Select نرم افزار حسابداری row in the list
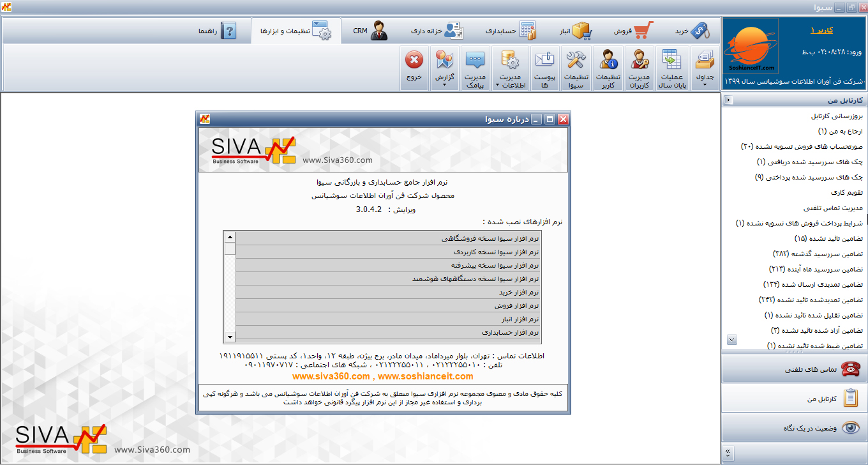Screen dimensions: 868x465 tap(388, 332)
